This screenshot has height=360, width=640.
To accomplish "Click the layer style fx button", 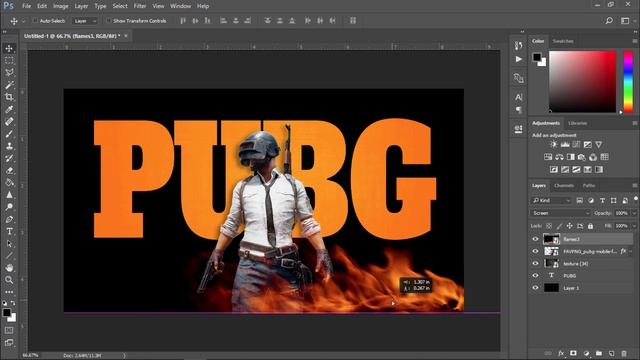I will (561, 353).
